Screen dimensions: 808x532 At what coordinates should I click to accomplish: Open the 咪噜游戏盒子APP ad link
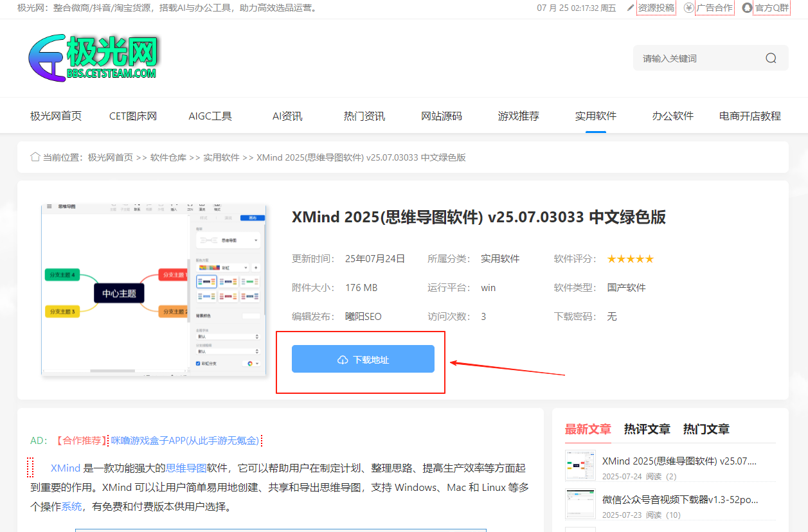click(x=185, y=441)
